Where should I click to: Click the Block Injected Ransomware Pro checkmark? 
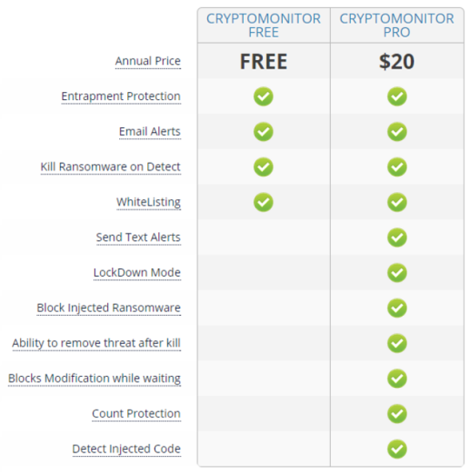397,308
